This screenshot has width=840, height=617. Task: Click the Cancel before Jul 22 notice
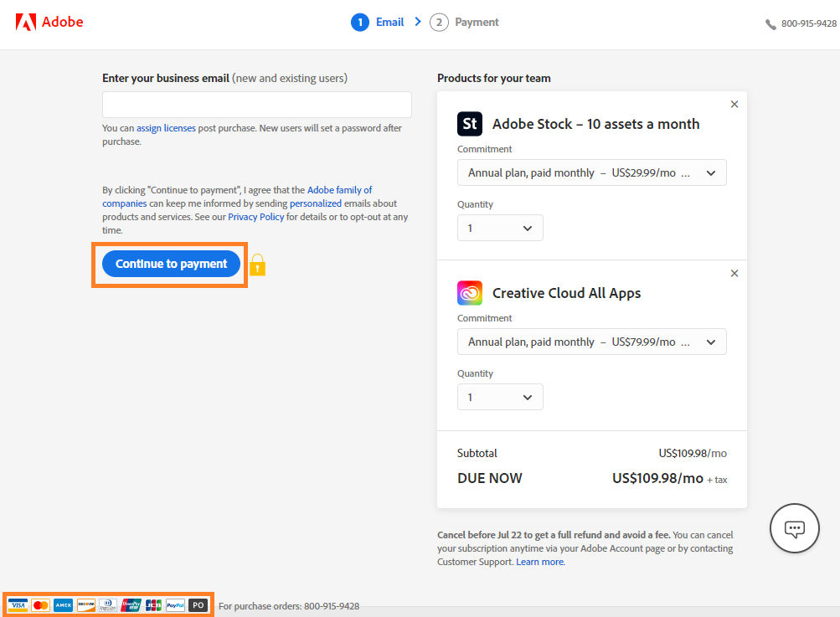click(x=585, y=548)
